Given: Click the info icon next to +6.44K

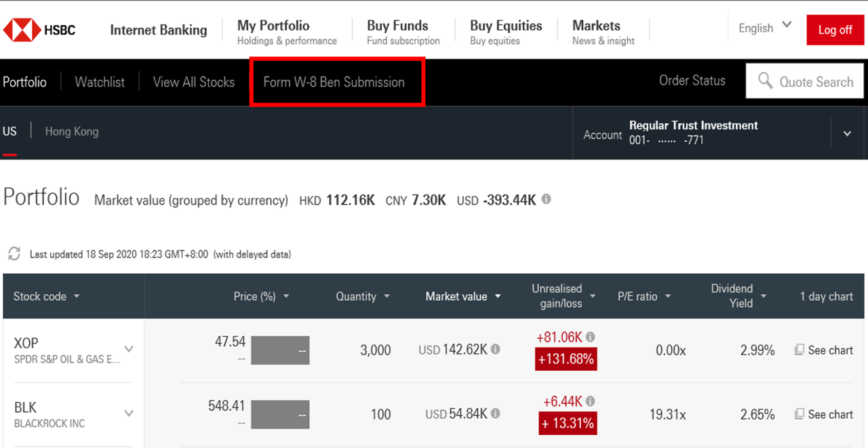Looking at the screenshot, I should click(591, 401).
